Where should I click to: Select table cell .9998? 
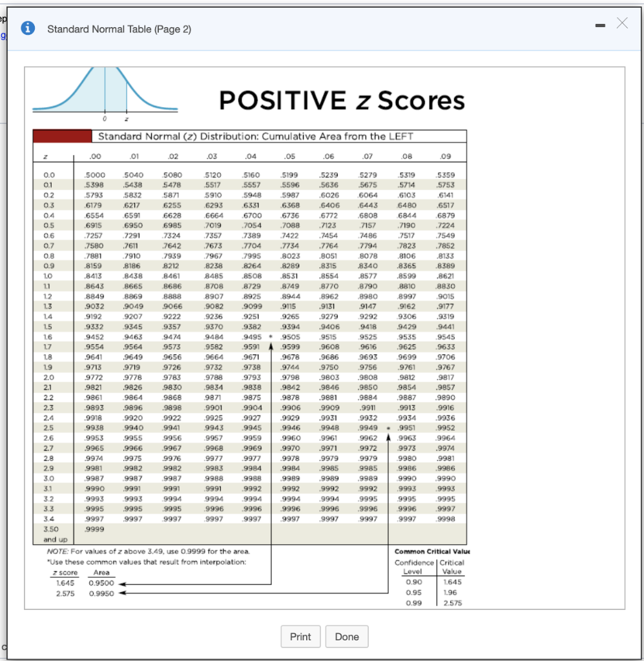click(445, 519)
